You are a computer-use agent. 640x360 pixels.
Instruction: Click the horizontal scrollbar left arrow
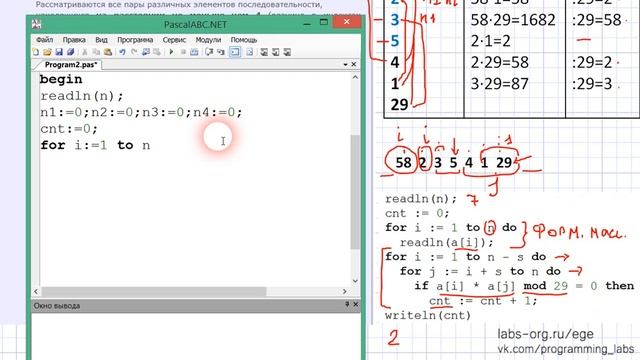point(36,291)
